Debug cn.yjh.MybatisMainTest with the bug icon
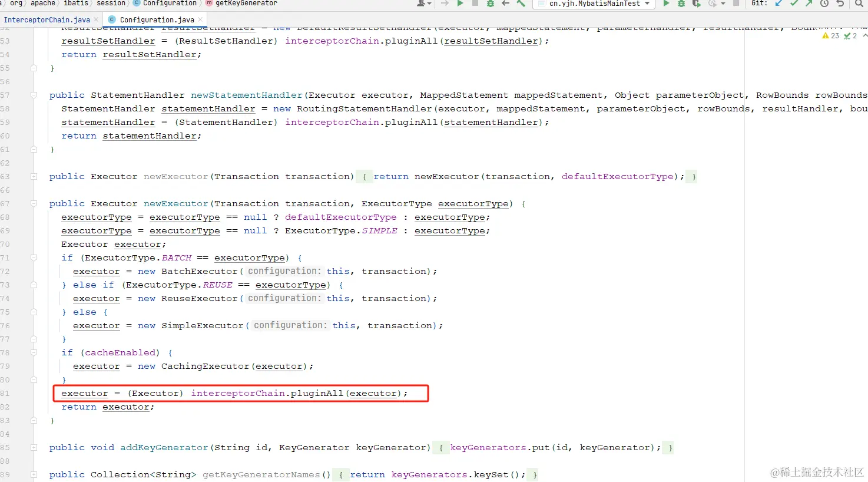 click(x=681, y=4)
